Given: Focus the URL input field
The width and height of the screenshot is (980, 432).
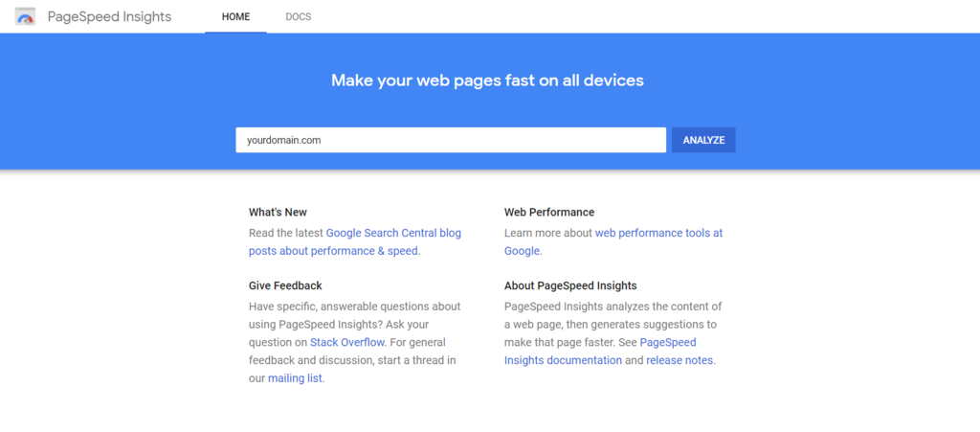Looking at the screenshot, I should click(450, 140).
